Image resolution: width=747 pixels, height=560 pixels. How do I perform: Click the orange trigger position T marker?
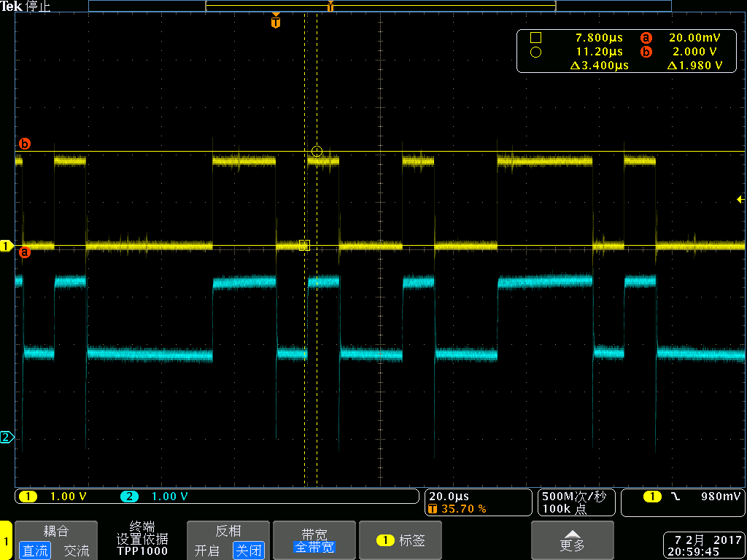[x=275, y=23]
